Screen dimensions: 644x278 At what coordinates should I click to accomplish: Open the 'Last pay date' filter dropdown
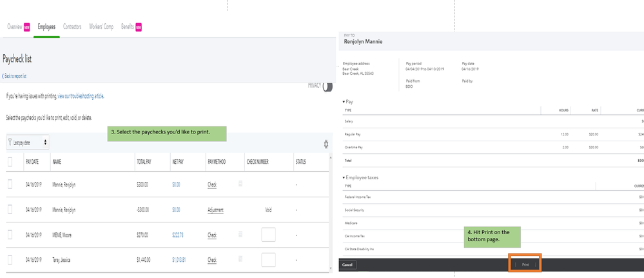point(28,142)
